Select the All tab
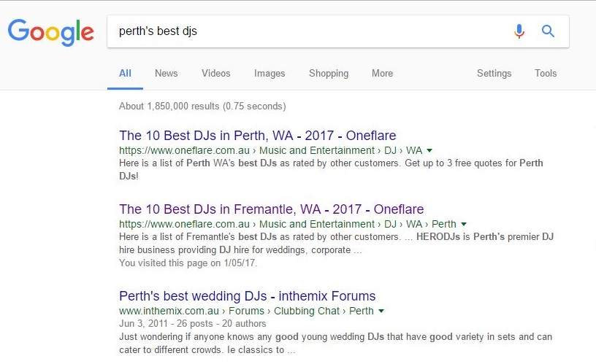596x364 pixels. [x=125, y=73]
